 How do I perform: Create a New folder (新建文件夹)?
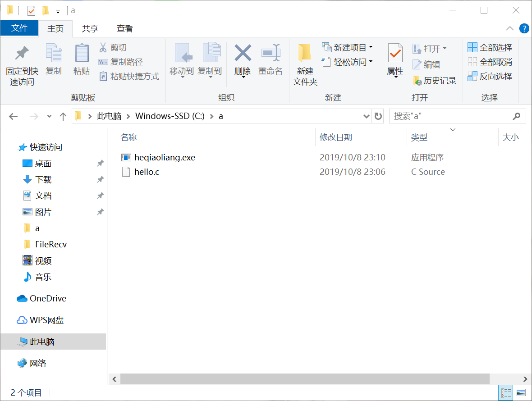coord(305,64)
